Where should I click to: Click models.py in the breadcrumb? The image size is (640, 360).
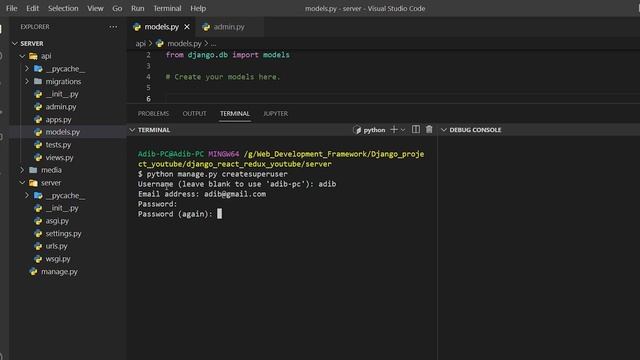[x=184, y=43]
